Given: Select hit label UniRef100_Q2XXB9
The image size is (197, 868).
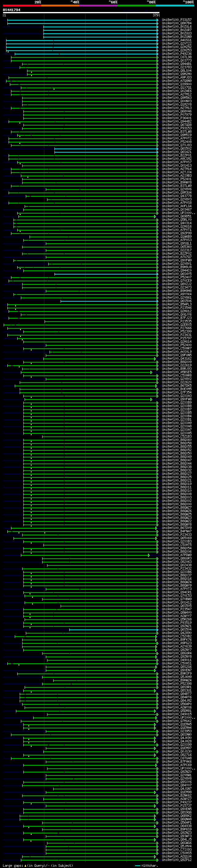Looking at the screenshot, I should click(177, 403).
